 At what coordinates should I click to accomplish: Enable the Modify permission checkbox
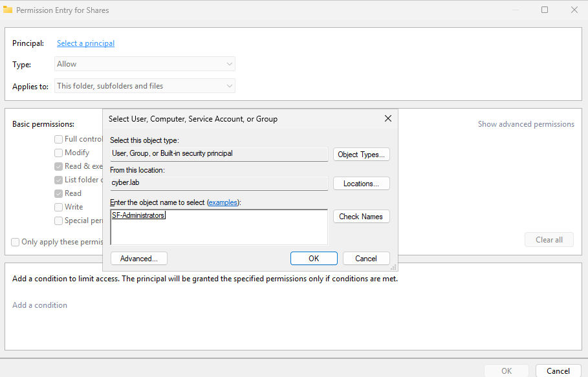pos(59,153)
